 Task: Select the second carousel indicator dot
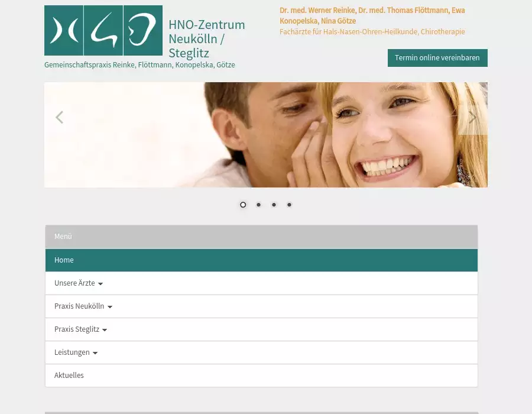258,205
